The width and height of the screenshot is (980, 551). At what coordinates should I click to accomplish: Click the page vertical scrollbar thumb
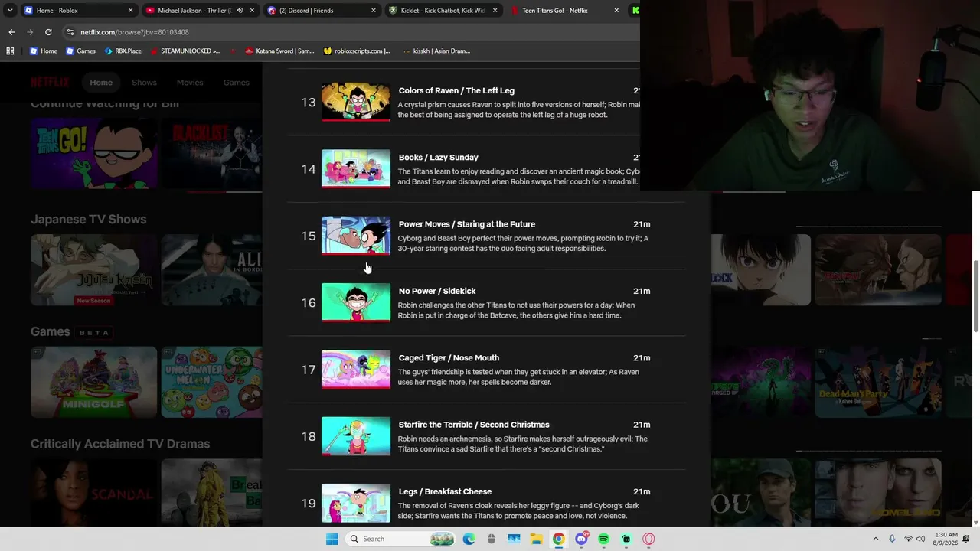[975, 296]
